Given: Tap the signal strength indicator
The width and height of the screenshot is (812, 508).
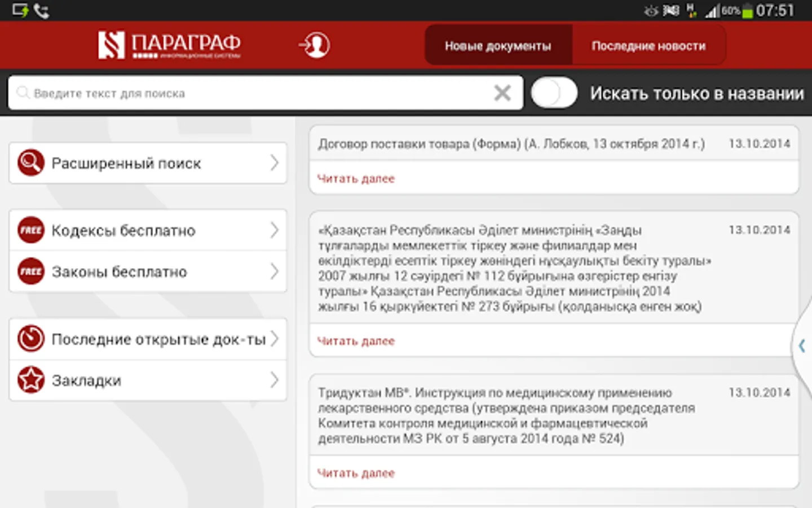Looking at the screenshot, I should click(713, 11).
